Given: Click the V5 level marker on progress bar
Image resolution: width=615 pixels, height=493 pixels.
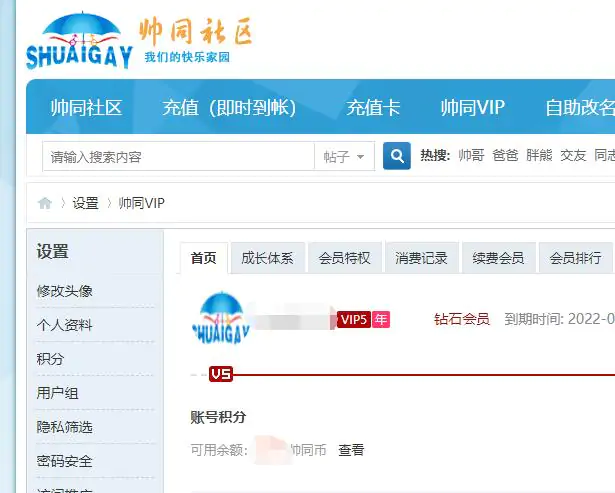Looking at the screenshot, I should [x=220, y=374].
